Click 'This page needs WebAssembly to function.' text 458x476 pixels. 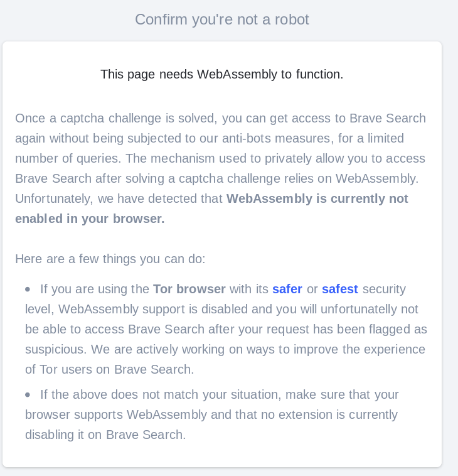(222, 74)
